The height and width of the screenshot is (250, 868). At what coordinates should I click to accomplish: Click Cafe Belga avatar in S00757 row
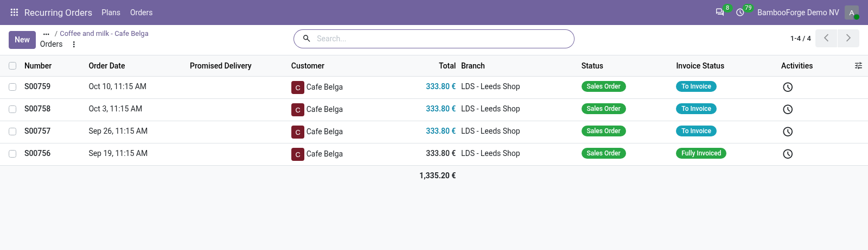click(298, 132)
